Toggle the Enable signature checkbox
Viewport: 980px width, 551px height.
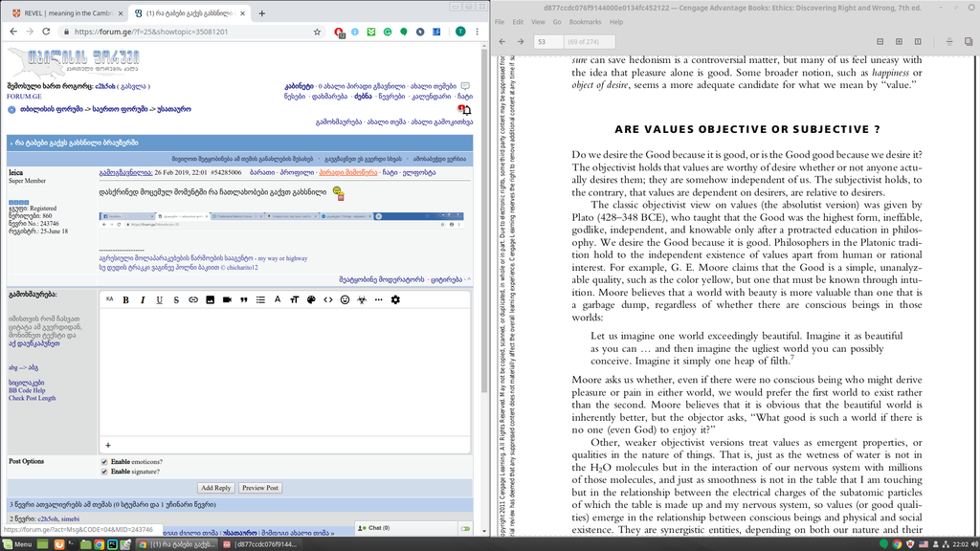104,472
